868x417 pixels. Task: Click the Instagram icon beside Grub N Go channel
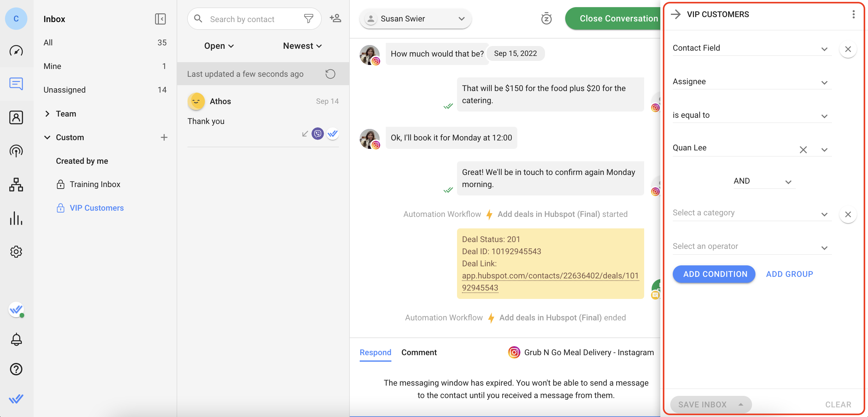[514, 352]
